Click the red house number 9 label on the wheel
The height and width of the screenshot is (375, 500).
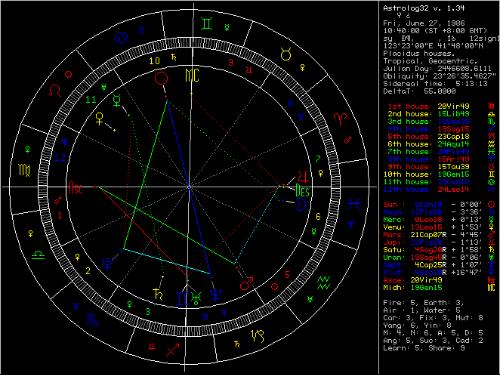pyautogui.click(x=230, y=62)
